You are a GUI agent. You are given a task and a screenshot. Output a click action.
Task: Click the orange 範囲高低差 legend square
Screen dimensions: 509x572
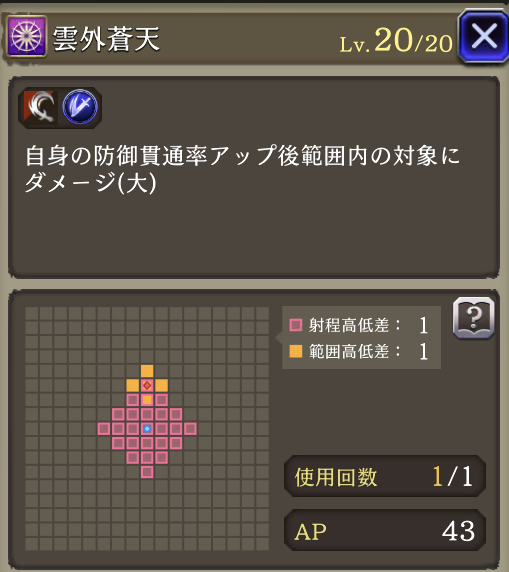(296, 351)
